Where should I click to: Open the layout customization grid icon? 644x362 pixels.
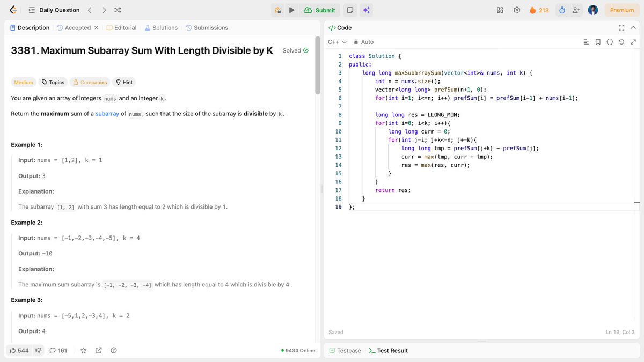(x=500, y=10)
